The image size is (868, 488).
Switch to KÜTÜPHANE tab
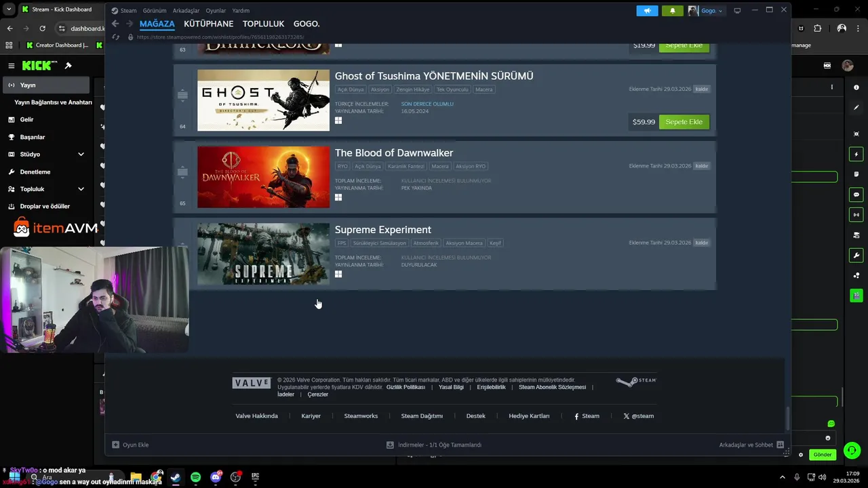point(209,24)
